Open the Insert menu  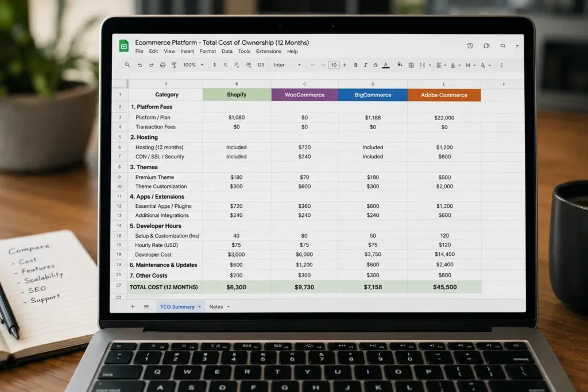click(187, 51)
